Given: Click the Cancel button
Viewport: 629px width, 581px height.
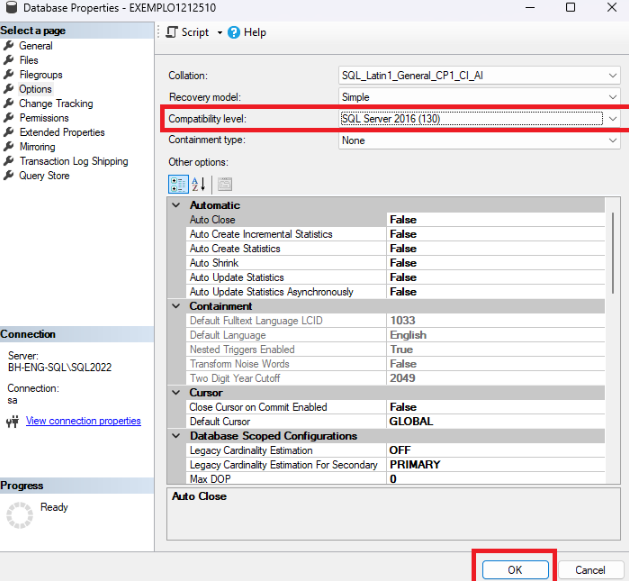Looking at the screenshot, I should tap(590, 570).
